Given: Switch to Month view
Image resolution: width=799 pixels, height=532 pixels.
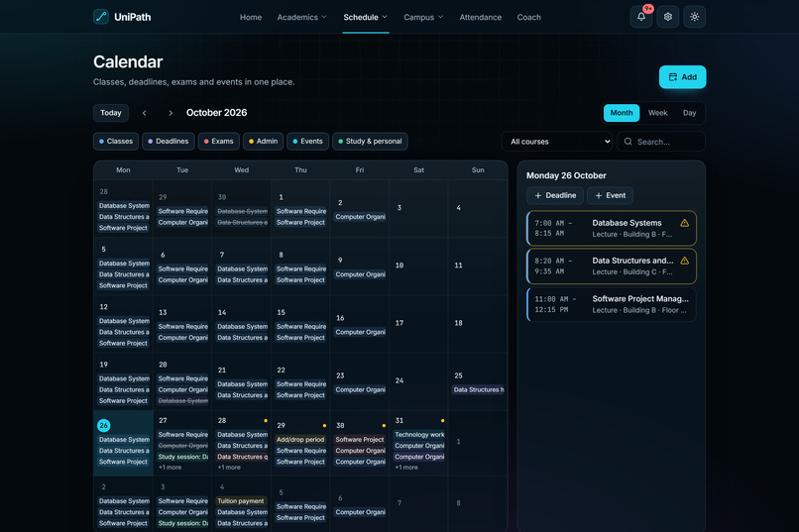Looking at the screenshot, I should click(622, 113).
